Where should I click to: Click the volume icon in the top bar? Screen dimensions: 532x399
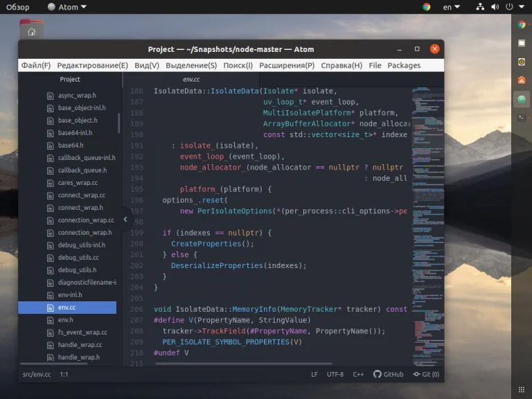[x=496, y=7]
